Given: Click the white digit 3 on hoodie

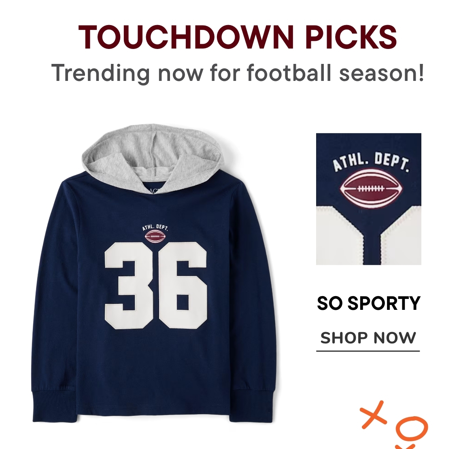Looking at the screenshot, I should (x=130, y=286).
